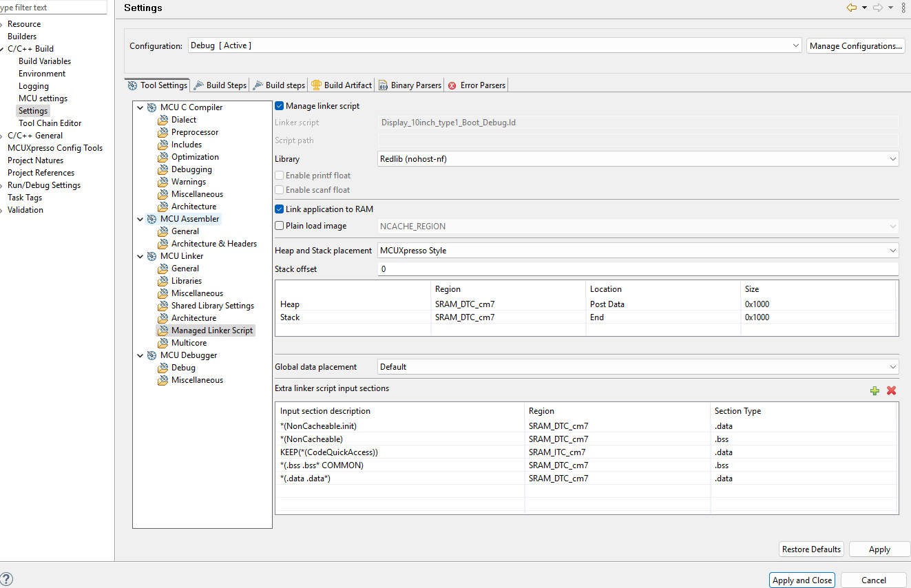
Task: Navigate back with the yellow back arrow
Action: point(852,8)
